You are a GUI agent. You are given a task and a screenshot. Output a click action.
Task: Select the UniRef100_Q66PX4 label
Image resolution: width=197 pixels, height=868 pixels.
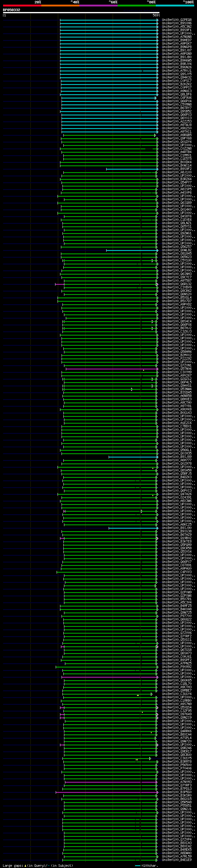pyautogui.click(x=176, y=101)
